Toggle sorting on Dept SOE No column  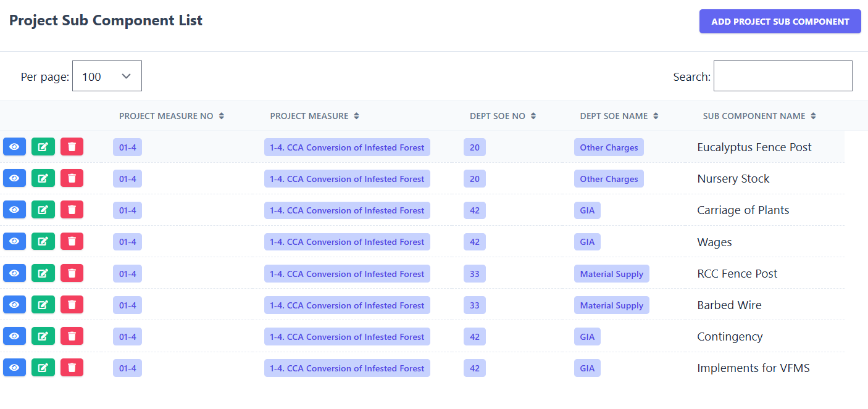(503, 116)
